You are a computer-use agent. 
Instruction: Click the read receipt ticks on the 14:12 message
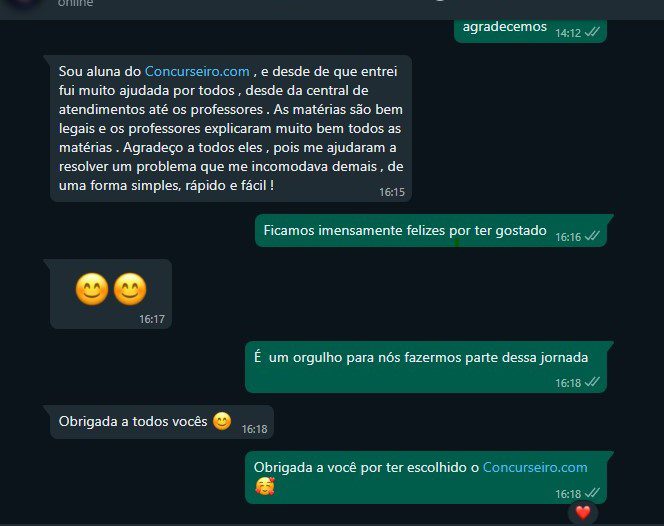592,32
